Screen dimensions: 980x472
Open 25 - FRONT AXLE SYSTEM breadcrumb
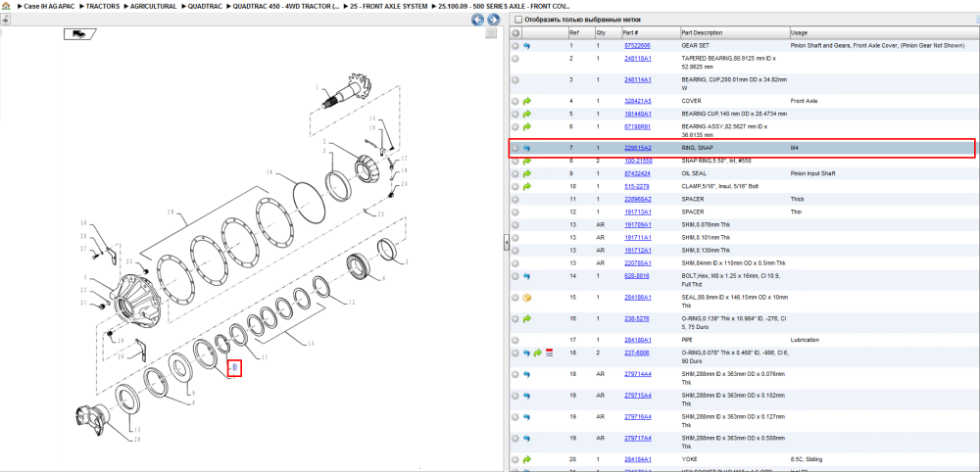click(x=391, y=6)
